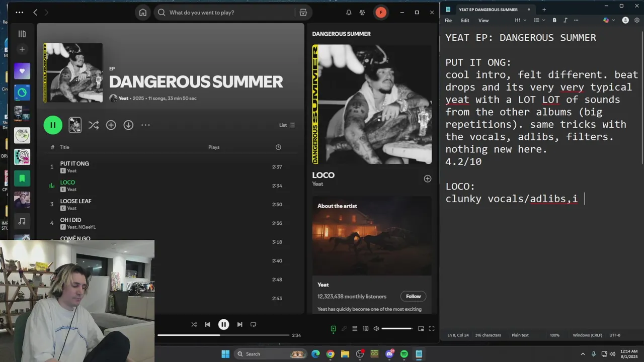This screenshot has height=362, width=644.
Task: Open the playback queue
Action: [355, 329]
